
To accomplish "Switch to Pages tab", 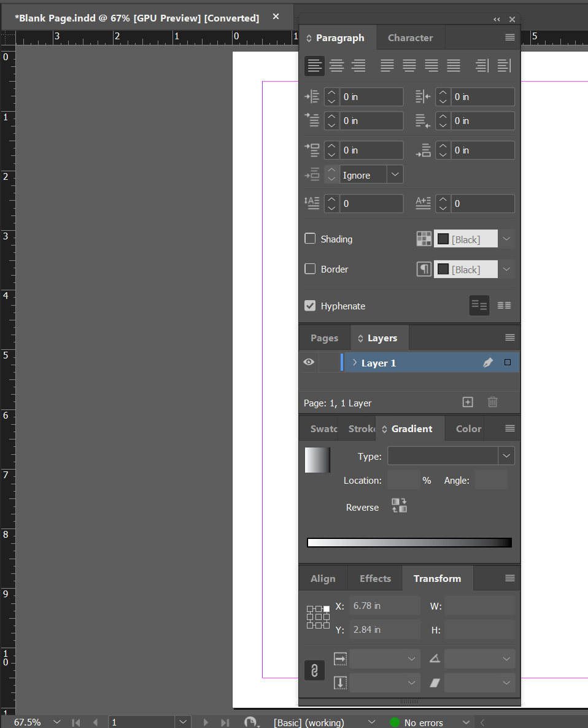I will point(325,338).
